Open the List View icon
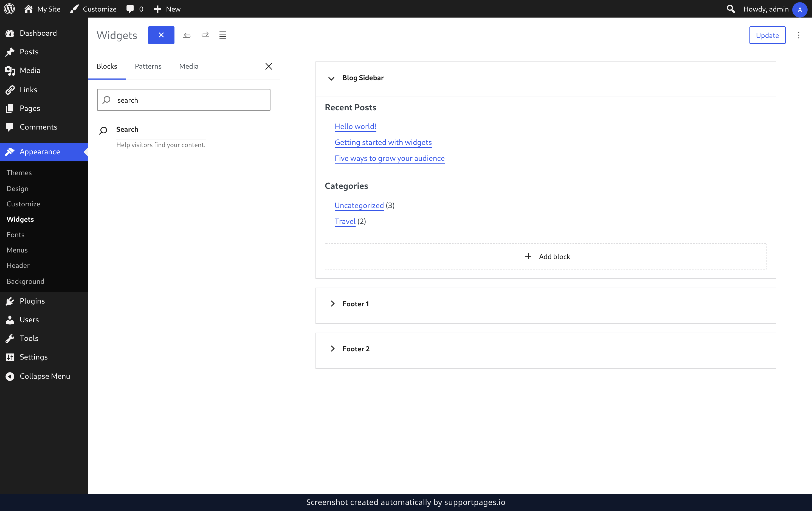The width and height of the screenshot is (812, 511). [x=222, y=35]
